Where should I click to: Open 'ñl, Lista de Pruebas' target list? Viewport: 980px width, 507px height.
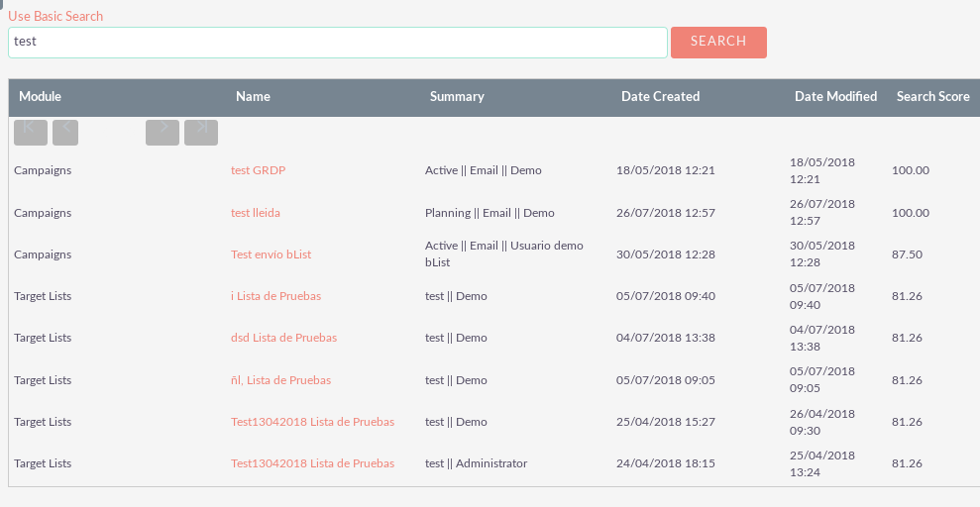pos(280,380)
